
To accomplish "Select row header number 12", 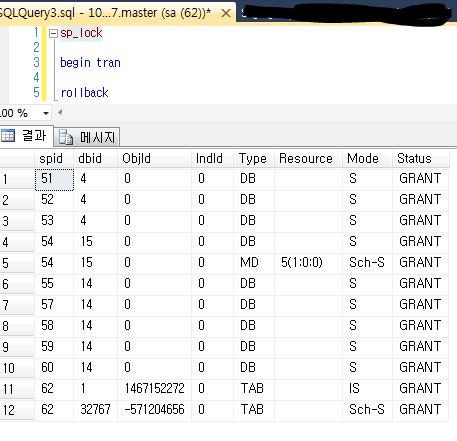I will tap(17, 410).
